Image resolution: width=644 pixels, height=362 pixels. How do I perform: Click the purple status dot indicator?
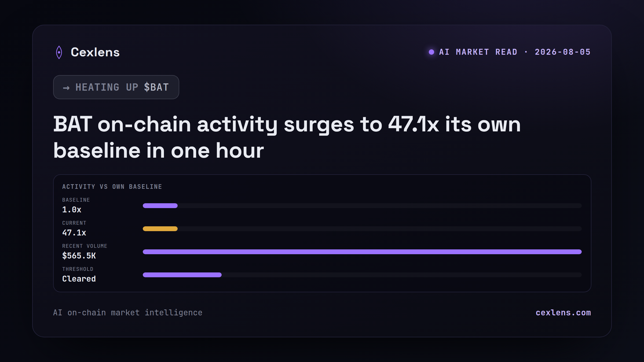point(431,52)
